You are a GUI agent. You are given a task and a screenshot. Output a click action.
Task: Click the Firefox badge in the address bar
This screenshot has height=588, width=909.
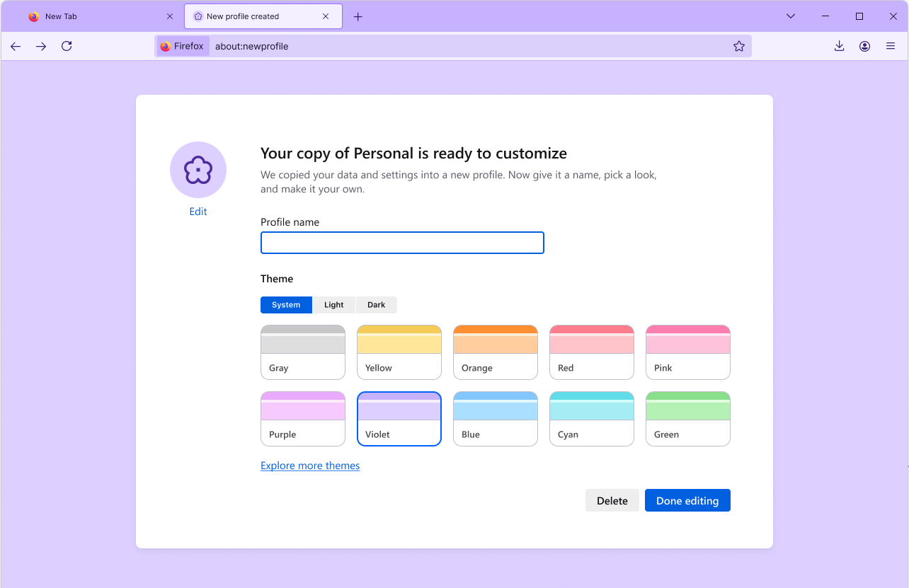tap(182, 46)
